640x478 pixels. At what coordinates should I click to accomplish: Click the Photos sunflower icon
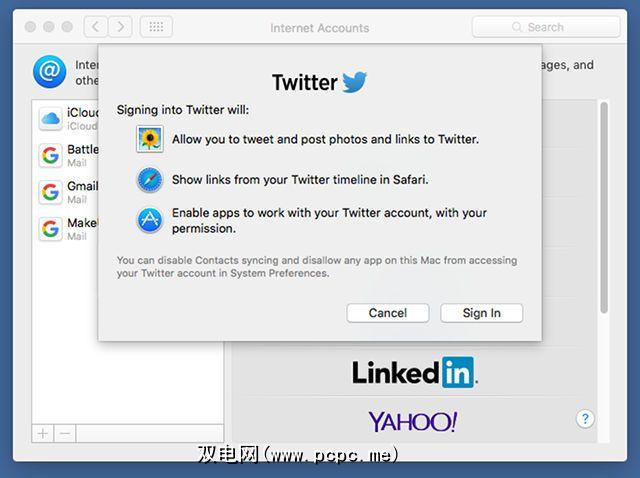[150, 139]
